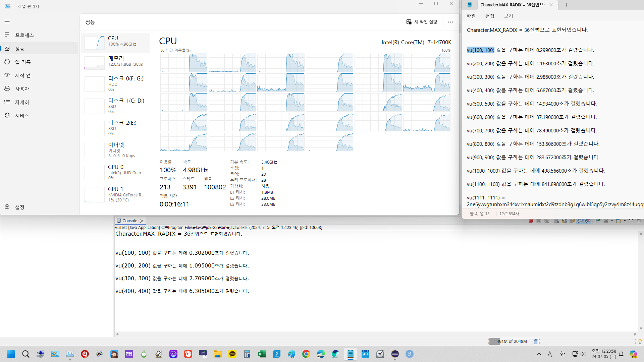This screenshot has width=644, height=362.
Task: Pin the console with the pin icon
Action: (x=598, y=221)
